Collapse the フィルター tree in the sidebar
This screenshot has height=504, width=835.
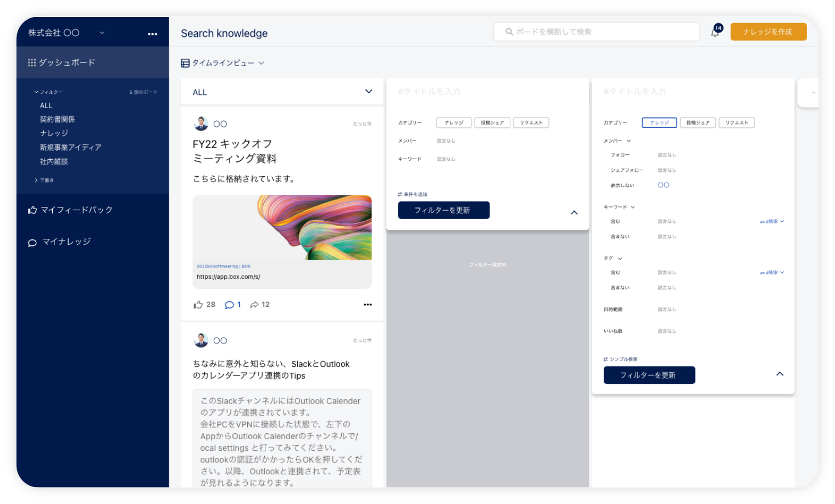[x=36, y=92]
